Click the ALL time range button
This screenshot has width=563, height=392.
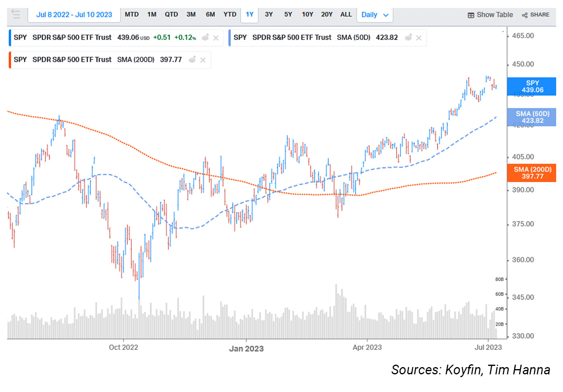click(x=346, y=14)
